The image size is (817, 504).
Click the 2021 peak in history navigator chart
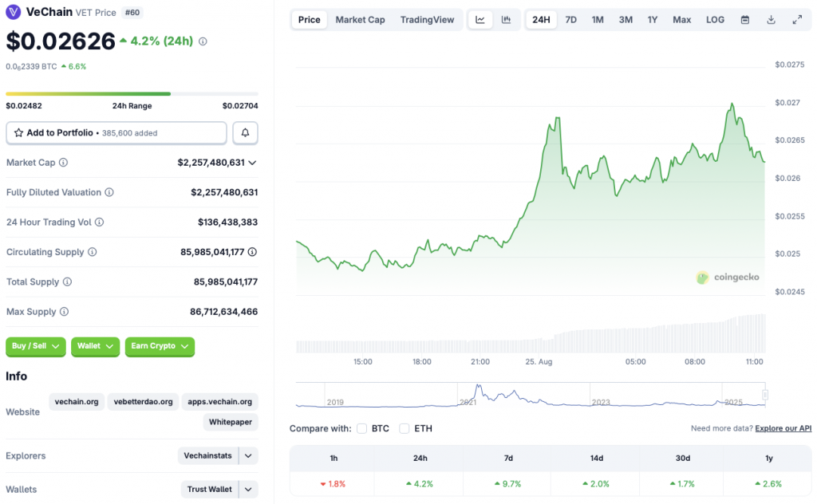click(478, 387)
